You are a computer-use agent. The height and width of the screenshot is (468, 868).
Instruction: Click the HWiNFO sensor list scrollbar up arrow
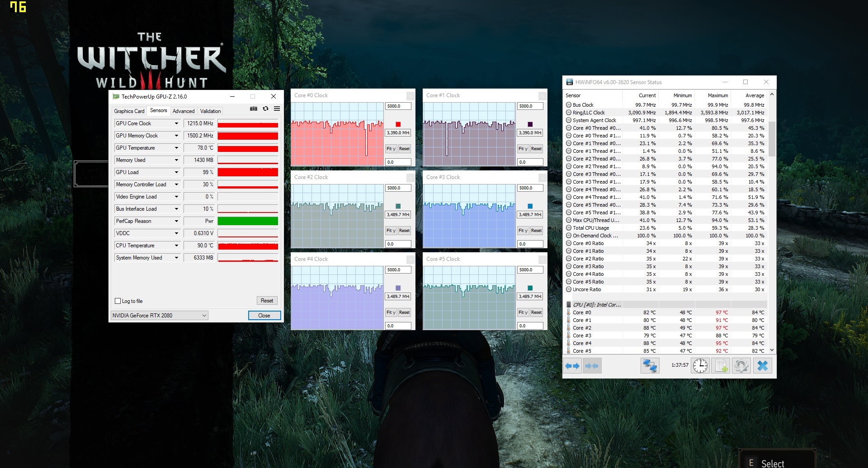click(x=772, y=95)
